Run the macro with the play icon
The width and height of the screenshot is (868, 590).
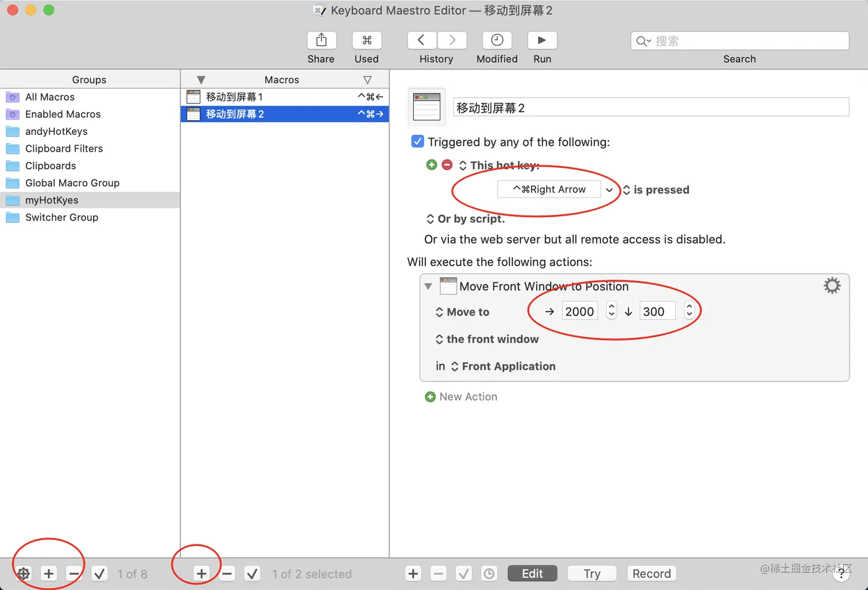pos(542,40)
